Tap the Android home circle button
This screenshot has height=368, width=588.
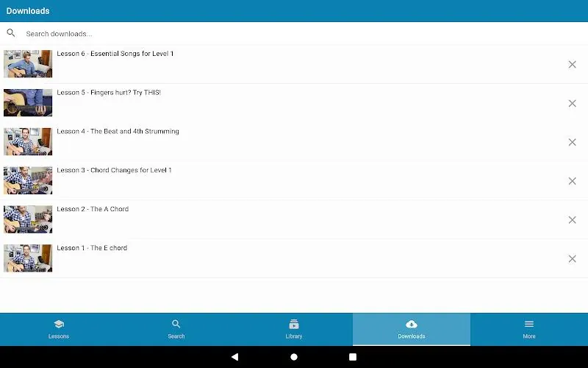click(x=294, y=357)
